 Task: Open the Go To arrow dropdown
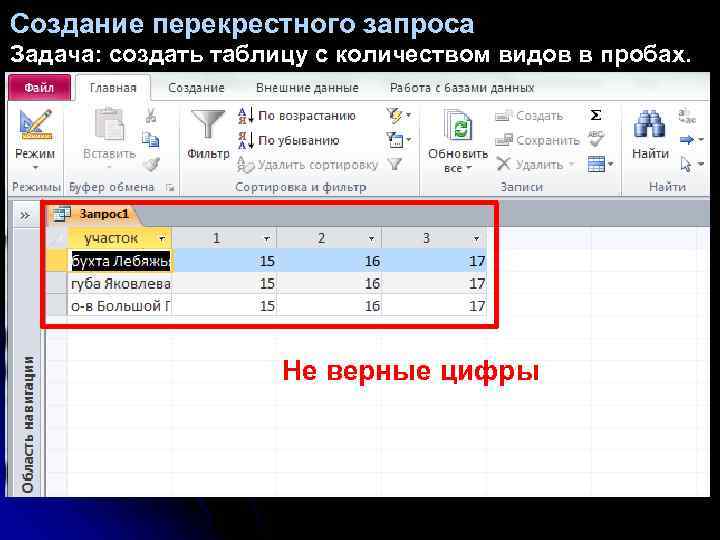[x=692, y=140]
